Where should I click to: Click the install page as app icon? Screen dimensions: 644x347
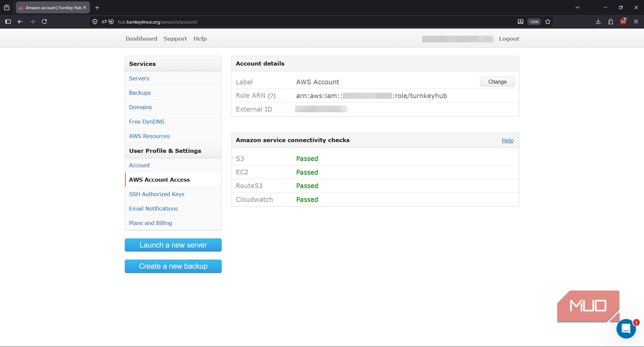pyautogui.click(x=520, y=22)
